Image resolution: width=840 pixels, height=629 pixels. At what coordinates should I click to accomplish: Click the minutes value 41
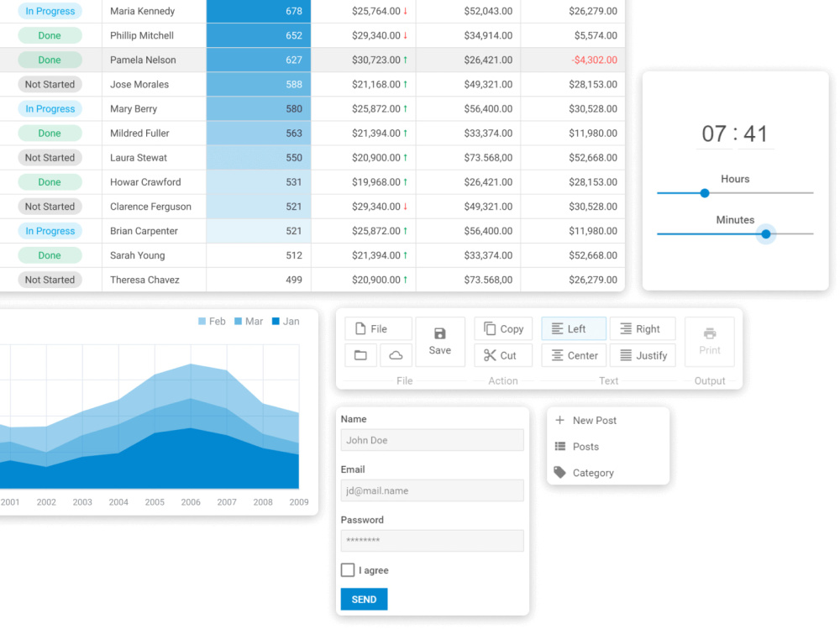(x=755, y=134)
